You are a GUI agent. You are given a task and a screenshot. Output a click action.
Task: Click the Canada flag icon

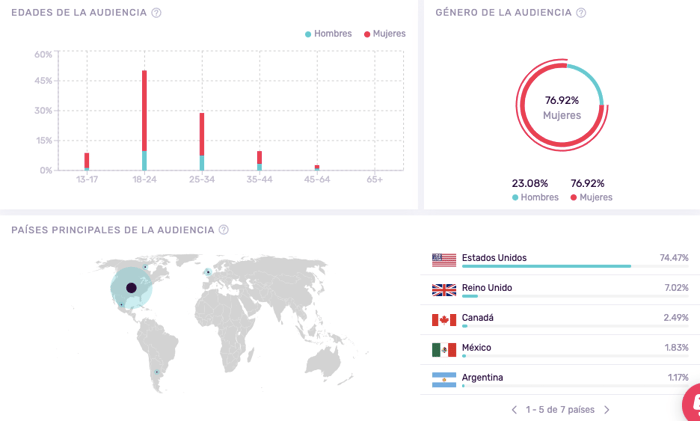(x=443, y=319)
